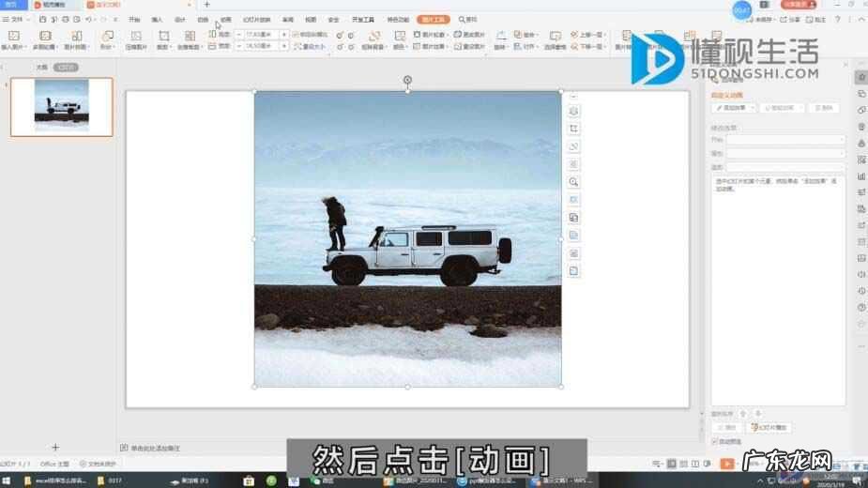Click the print icon in quick access toolbar

(66, 20)
